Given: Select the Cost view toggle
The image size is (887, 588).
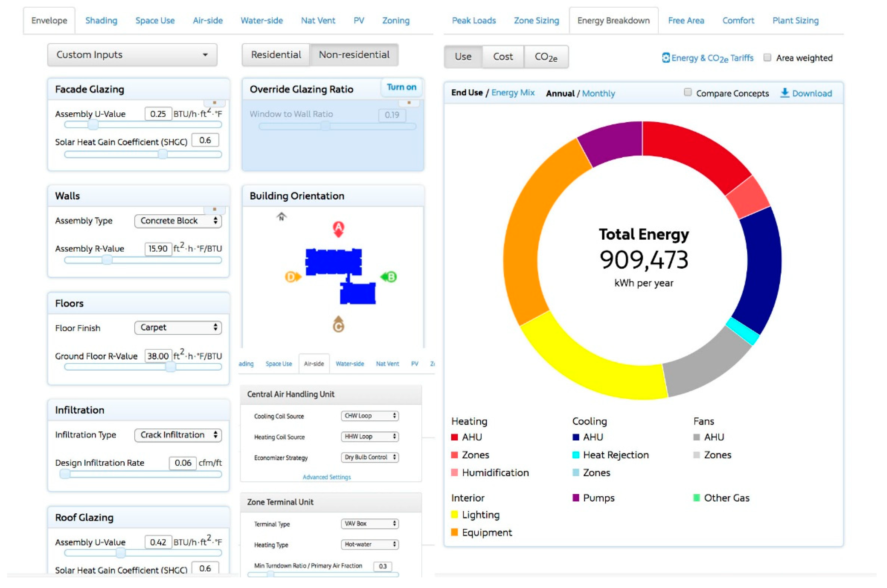Looking at the screenshot, I should coord(503,57).
